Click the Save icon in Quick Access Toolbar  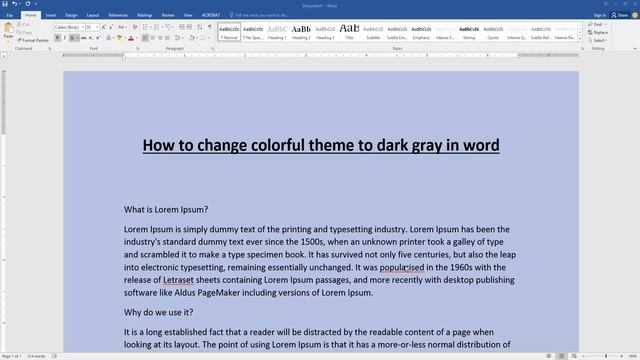pyautogui.click(x=5, y=4)
